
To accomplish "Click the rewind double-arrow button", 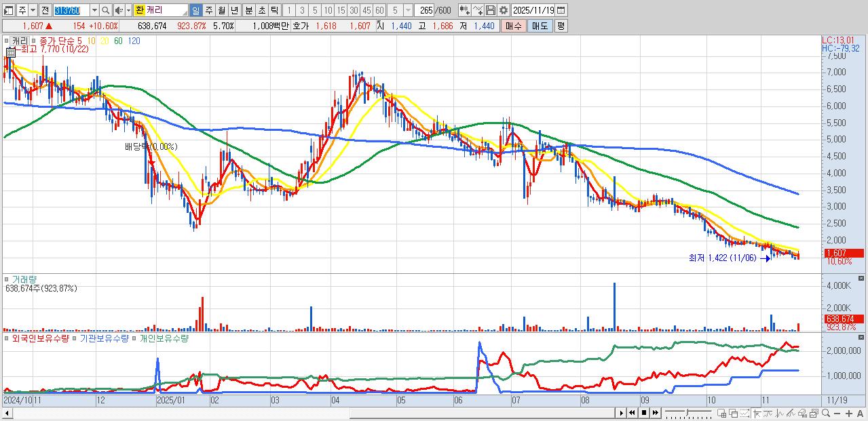I will (x=632, y=413).
